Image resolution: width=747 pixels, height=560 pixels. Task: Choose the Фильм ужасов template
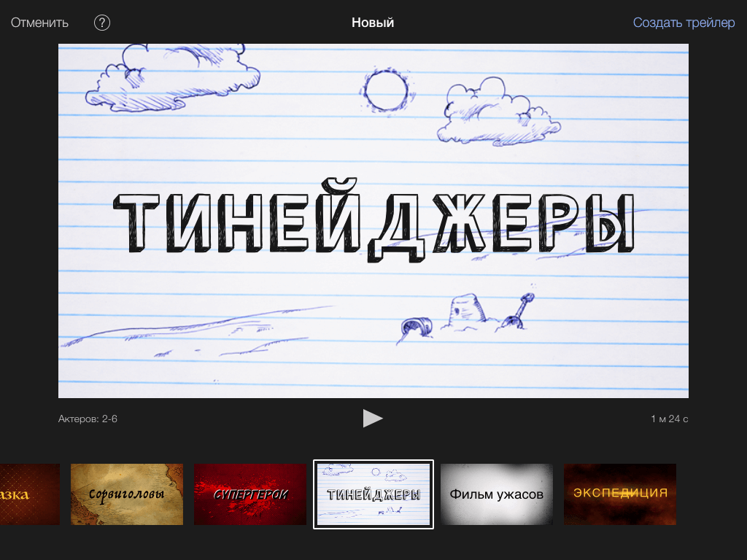tap(496, 494)
